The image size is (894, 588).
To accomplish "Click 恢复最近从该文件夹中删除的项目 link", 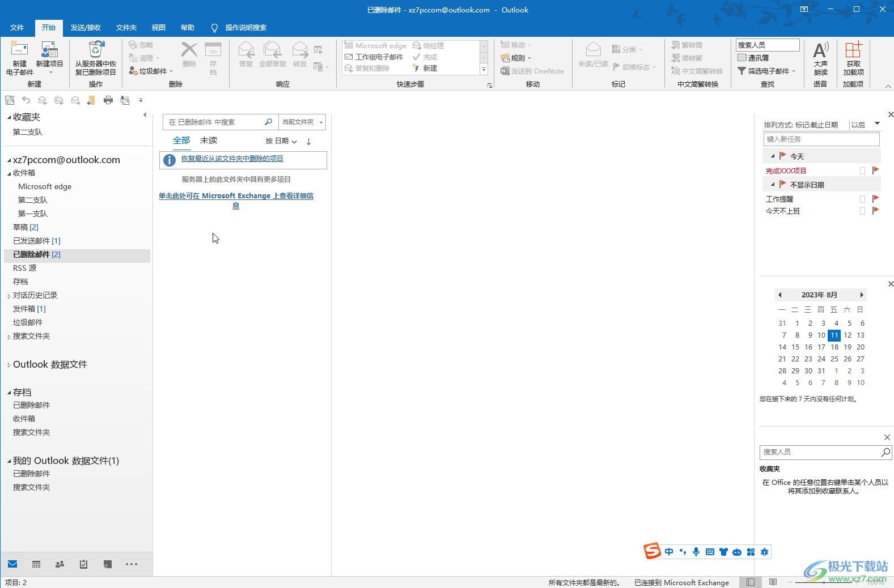I will 232,159.
